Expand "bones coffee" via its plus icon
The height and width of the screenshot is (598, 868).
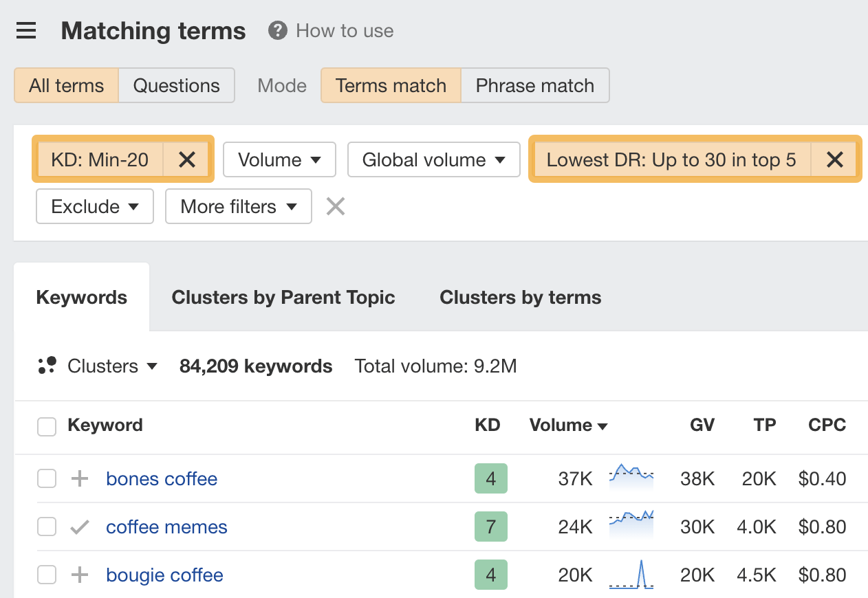79,478
